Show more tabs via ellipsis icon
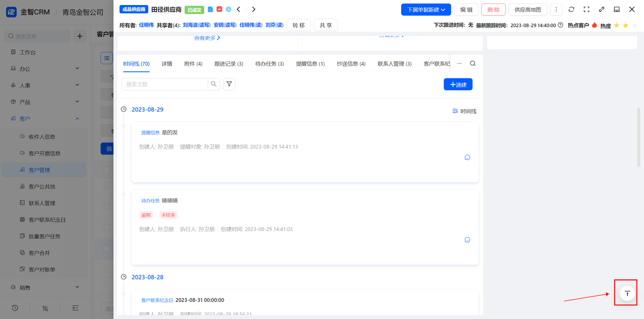The image size is (644, 319). pos(459,64)
